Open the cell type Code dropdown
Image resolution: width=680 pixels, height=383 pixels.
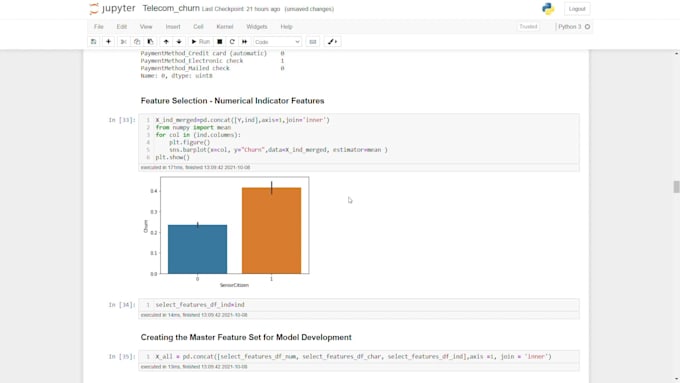tap(277, 42)
